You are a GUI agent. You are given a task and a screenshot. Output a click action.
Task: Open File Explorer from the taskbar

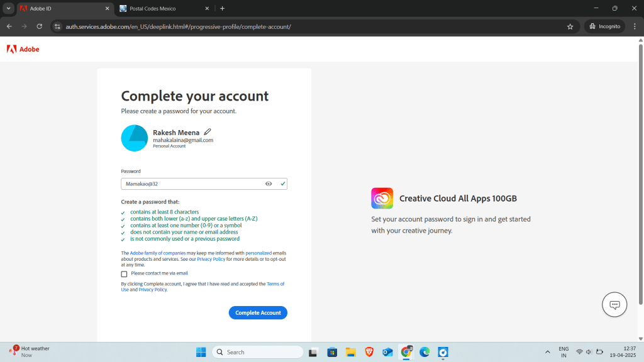pos(350,352)
